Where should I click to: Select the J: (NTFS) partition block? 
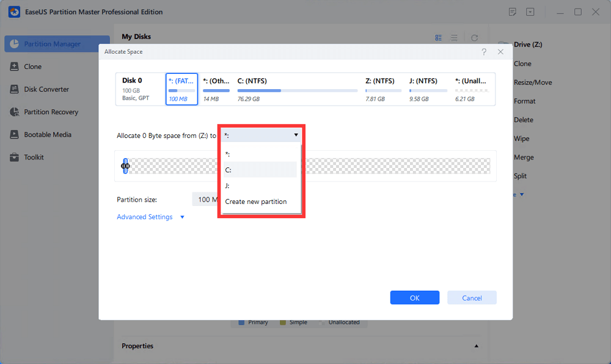[x=428, y=89]
